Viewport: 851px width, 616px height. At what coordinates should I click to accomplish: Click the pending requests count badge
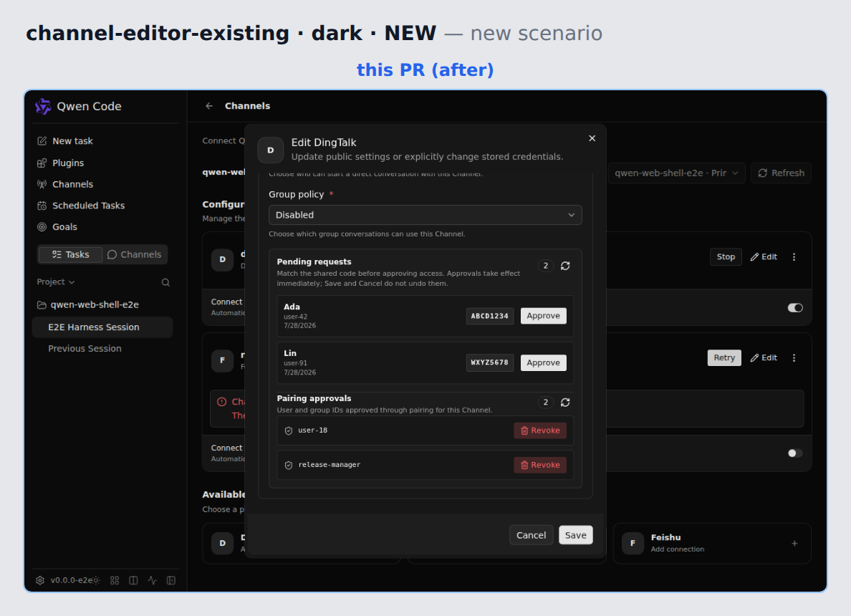(545, 266)
